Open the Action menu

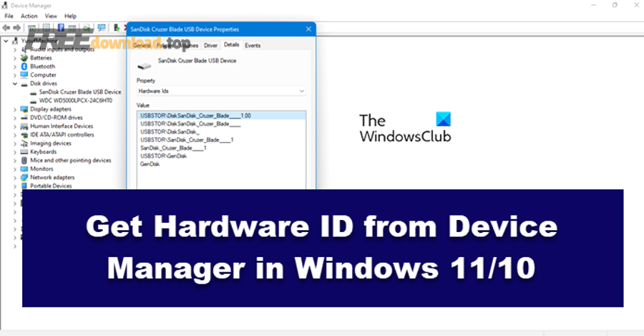point(29,16)
